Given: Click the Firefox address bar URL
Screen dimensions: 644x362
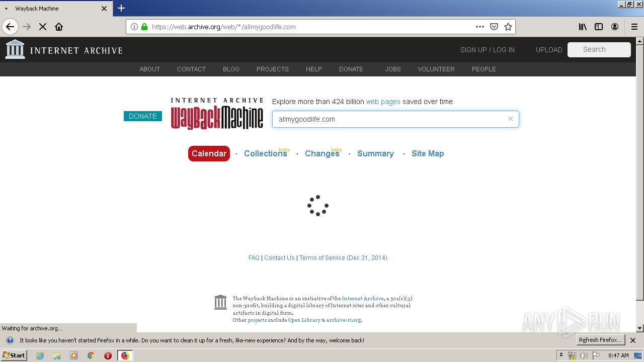Looking at the screenshot, I should click(223, 27).
